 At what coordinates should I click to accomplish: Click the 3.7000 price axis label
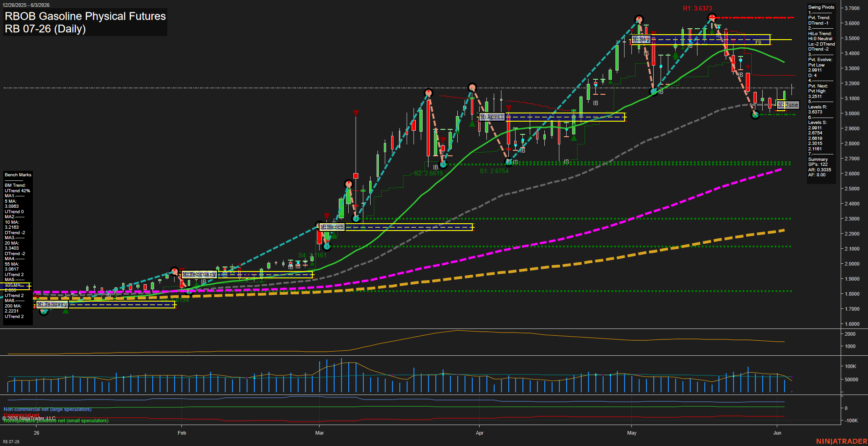click(x=852, y=8)
